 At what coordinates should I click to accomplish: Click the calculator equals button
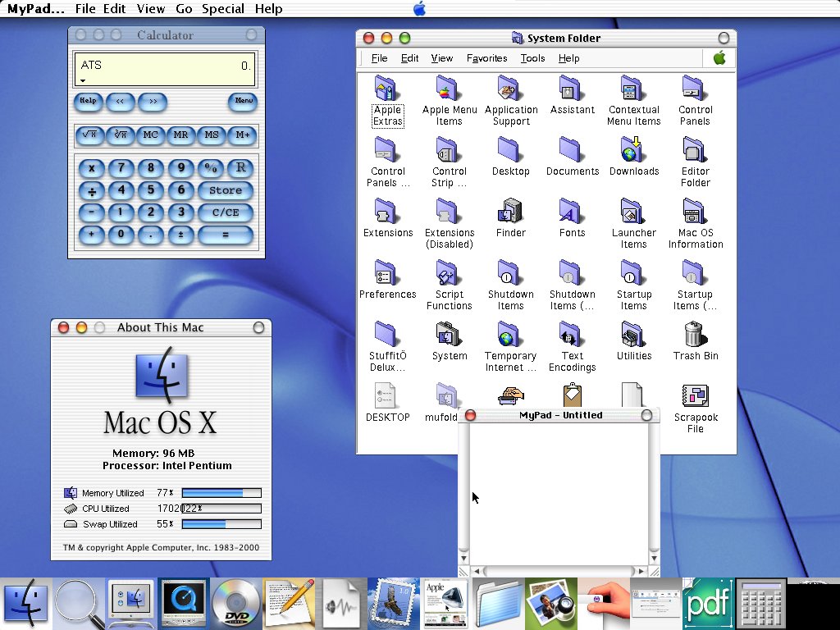[x=226, y=235]
